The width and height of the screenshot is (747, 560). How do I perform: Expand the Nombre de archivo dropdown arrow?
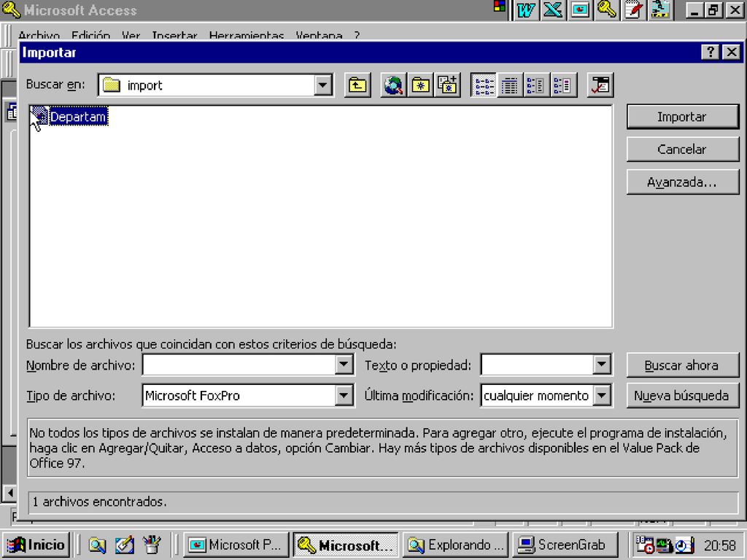[343, 365]
